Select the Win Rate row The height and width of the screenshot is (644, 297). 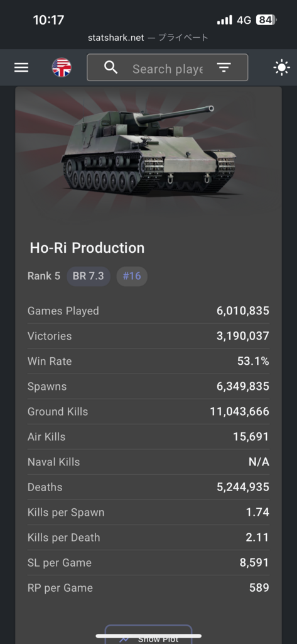[148, 362]
